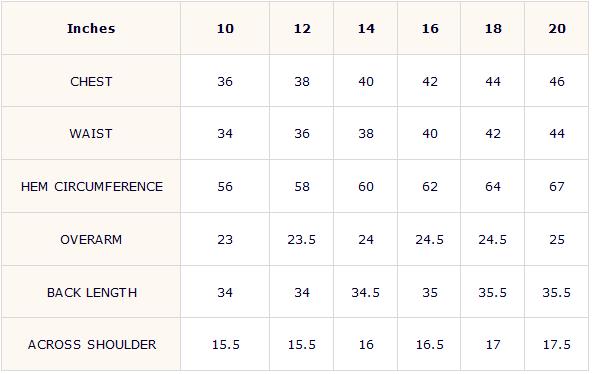Click the OVERARM row label

(91, 240)
